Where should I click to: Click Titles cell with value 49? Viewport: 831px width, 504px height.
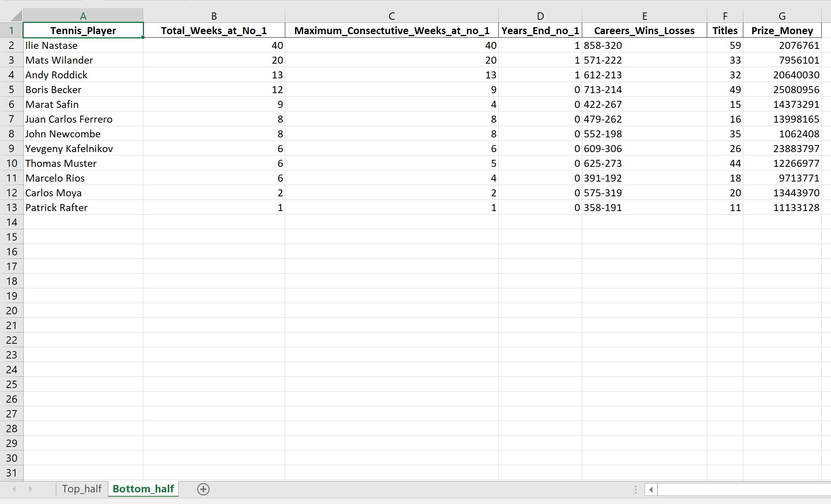pos(725,90)
